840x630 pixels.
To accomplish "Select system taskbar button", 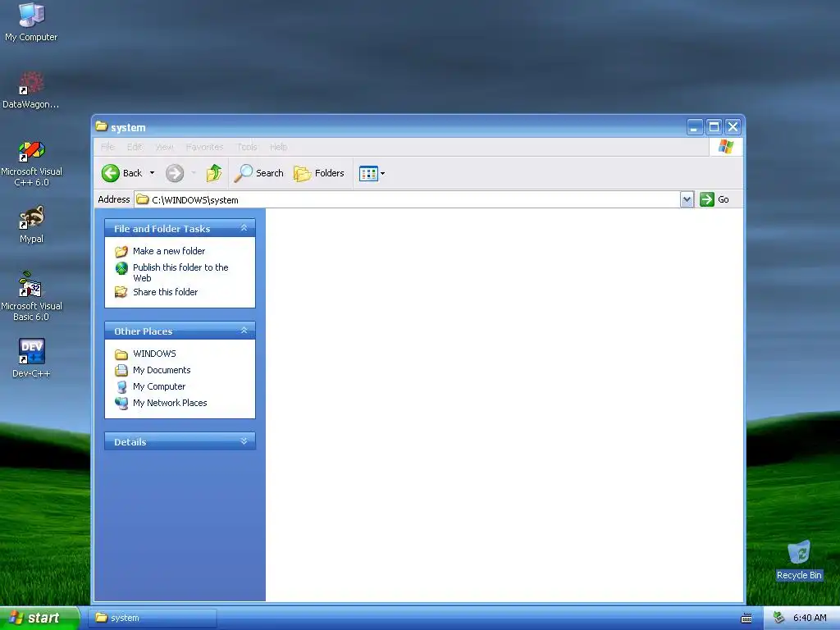I will pos(152,619).
